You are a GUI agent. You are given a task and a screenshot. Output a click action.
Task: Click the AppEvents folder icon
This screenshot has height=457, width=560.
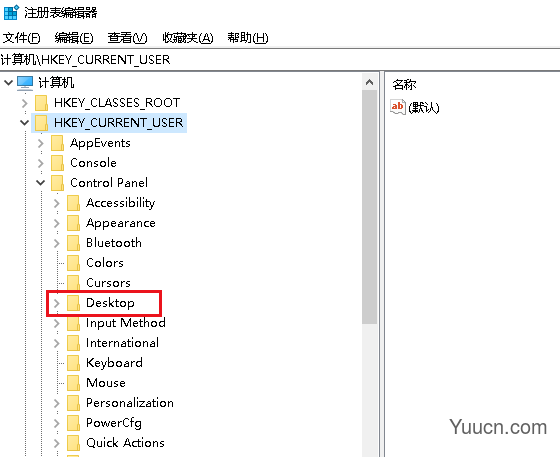click(x=58, y=143)
